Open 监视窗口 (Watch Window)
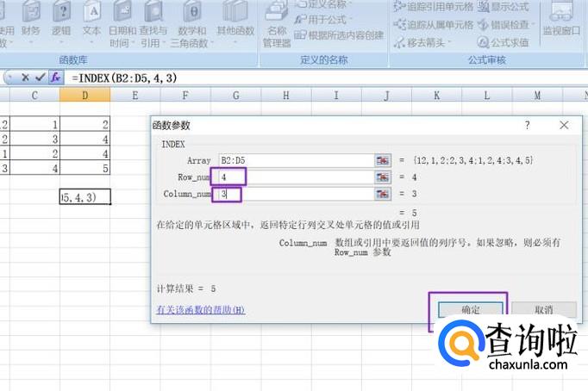 pyautogui.click(x=561, y=19)
